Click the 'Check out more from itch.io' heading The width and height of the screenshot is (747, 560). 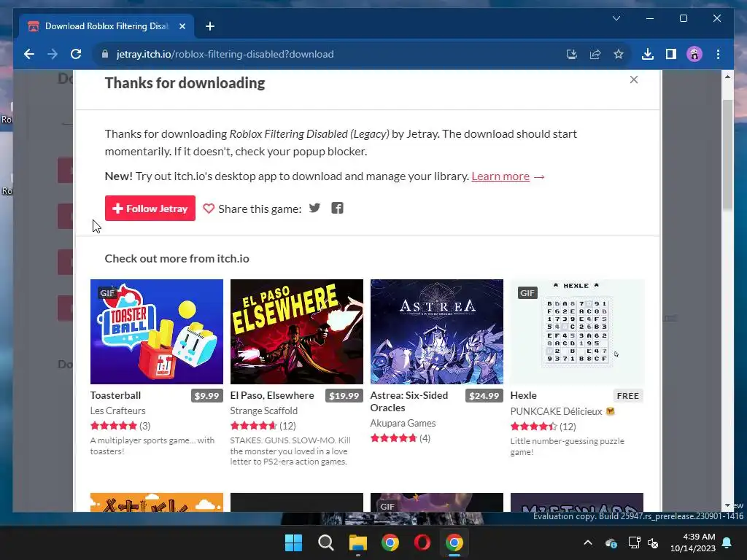pyautogui.click(x=177, y=259)
